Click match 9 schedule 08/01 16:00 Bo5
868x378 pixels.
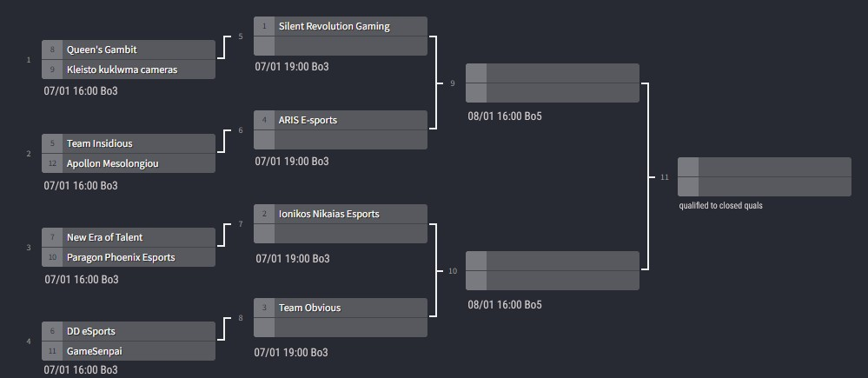coord(505,116)
